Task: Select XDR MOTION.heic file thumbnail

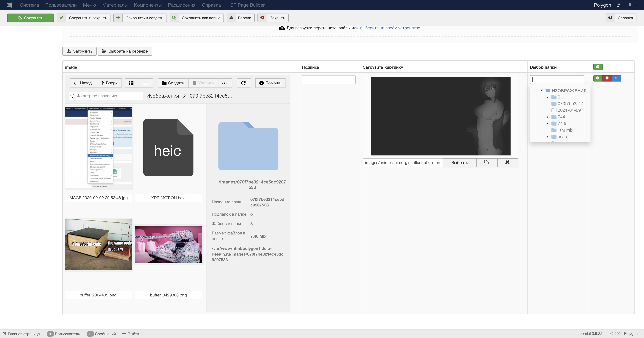Action: 168,147
